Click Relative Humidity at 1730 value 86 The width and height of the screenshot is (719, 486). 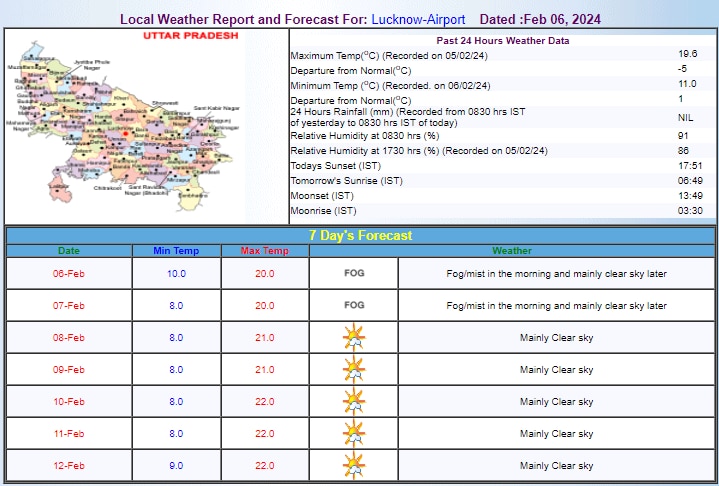pyautogui.click(x=683, y=151)
